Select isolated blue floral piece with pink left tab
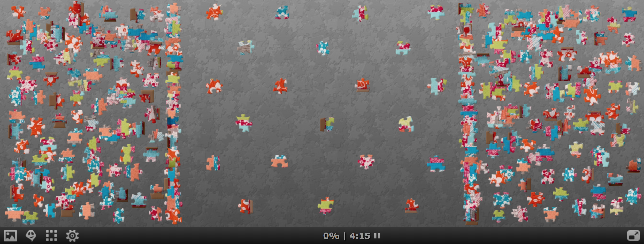Screen dimensions: 644x244 (323, 48)
